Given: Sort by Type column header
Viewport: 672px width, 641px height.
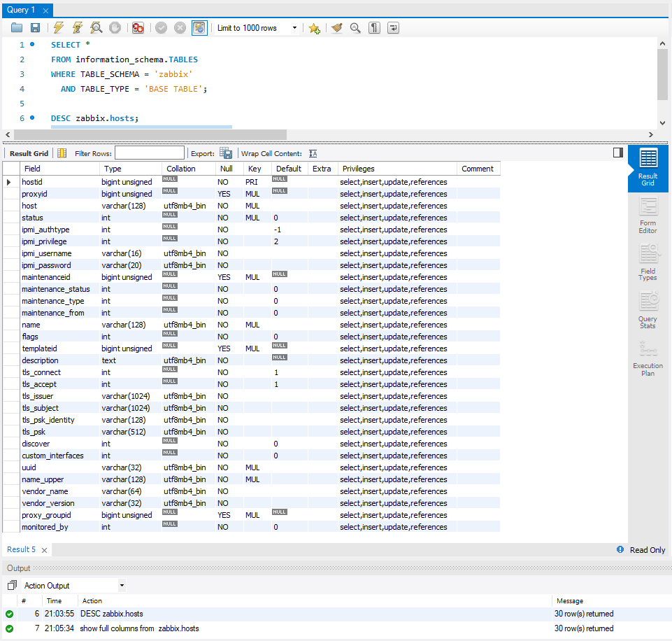Looking at the screenshot, I should 130,169.
